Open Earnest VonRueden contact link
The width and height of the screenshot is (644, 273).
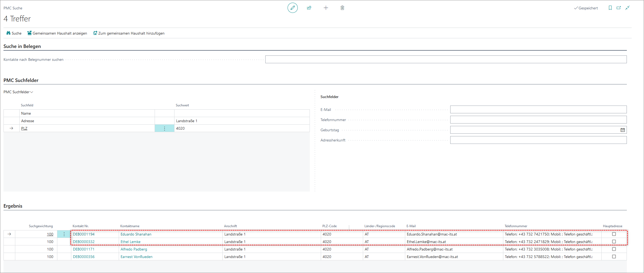(136, 257)
